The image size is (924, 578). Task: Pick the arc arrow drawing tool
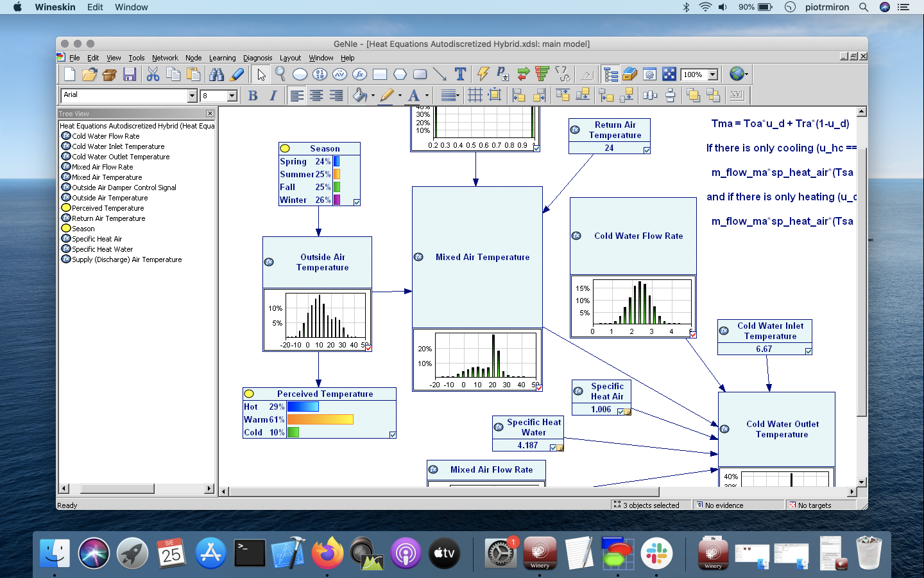tap(440, 74)
